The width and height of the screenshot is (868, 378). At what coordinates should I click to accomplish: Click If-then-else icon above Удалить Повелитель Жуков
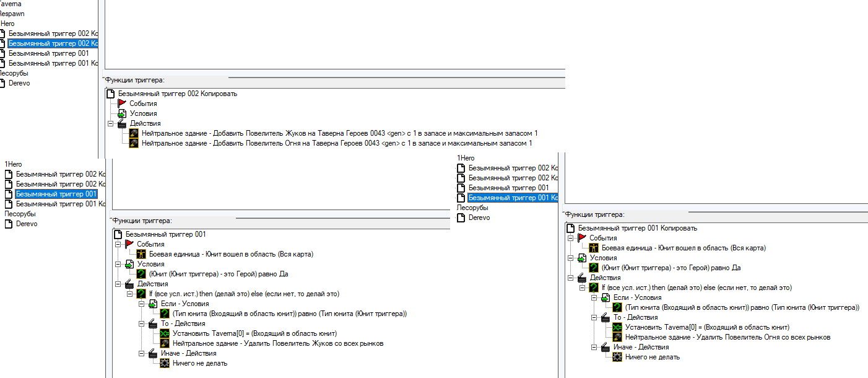pyautogui.click(x=141, y=294)
